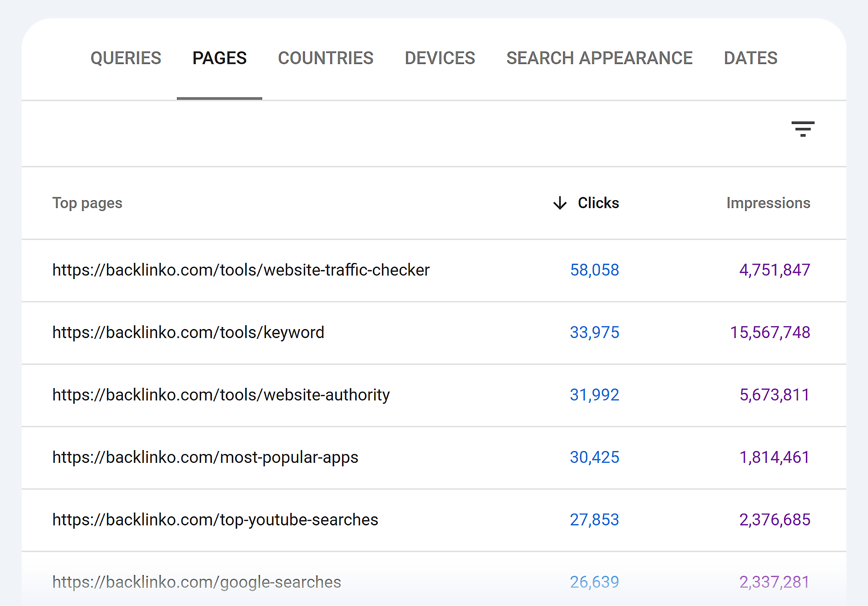Viewport: 868px width, 606px height.
Task: Select the PAGES tab
Action: coord(219,58)
